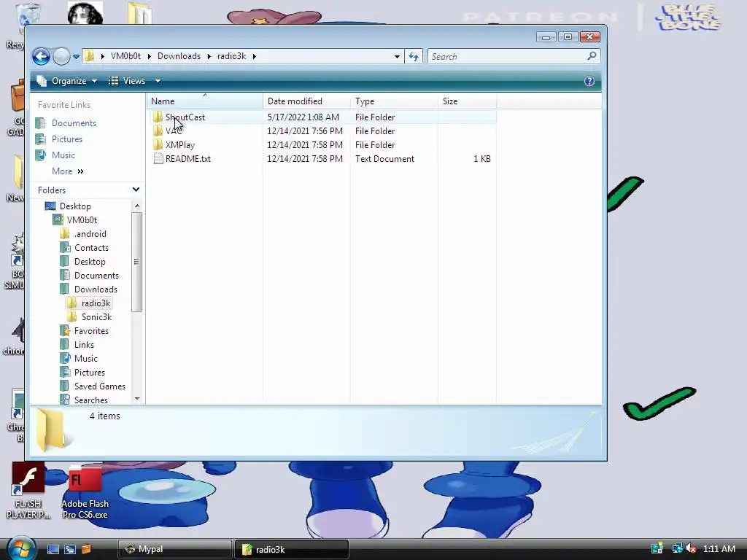Click the magnifier search icon
Image resolution: width=747 pixels, height=560 pixels.
click(592, 56)
